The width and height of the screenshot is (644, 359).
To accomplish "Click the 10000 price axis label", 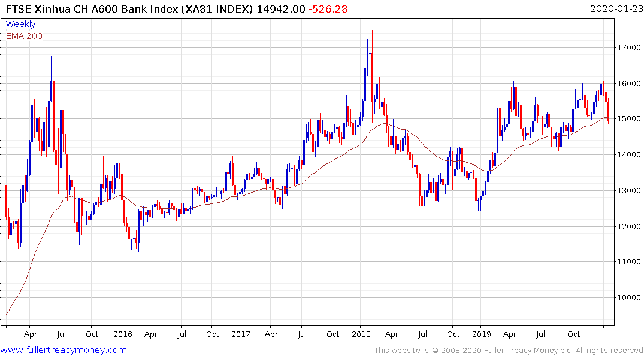I will point(629,298).
